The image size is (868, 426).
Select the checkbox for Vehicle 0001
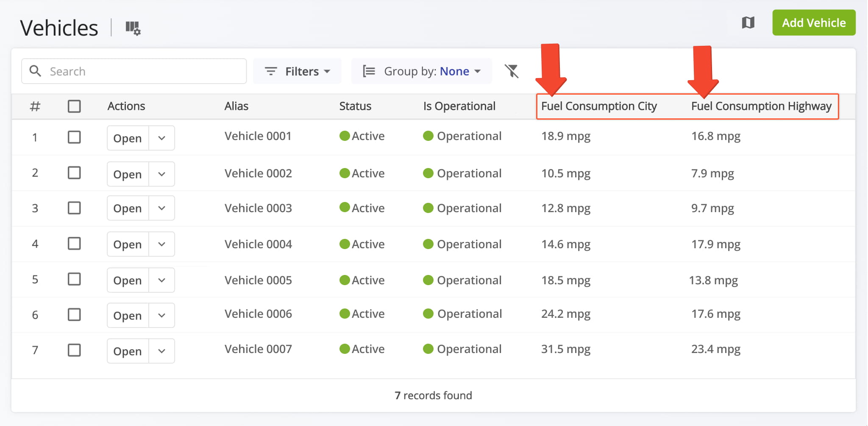(x=74, y=137)
